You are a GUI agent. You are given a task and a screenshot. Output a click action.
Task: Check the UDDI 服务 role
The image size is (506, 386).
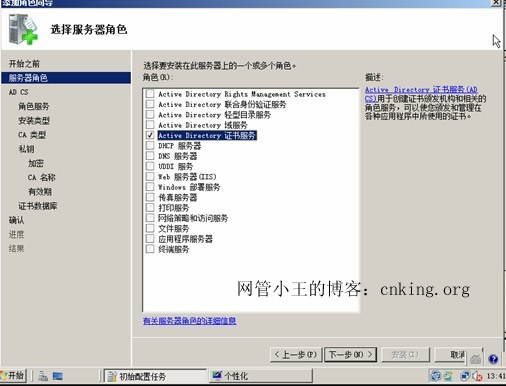tap(150, 166)
